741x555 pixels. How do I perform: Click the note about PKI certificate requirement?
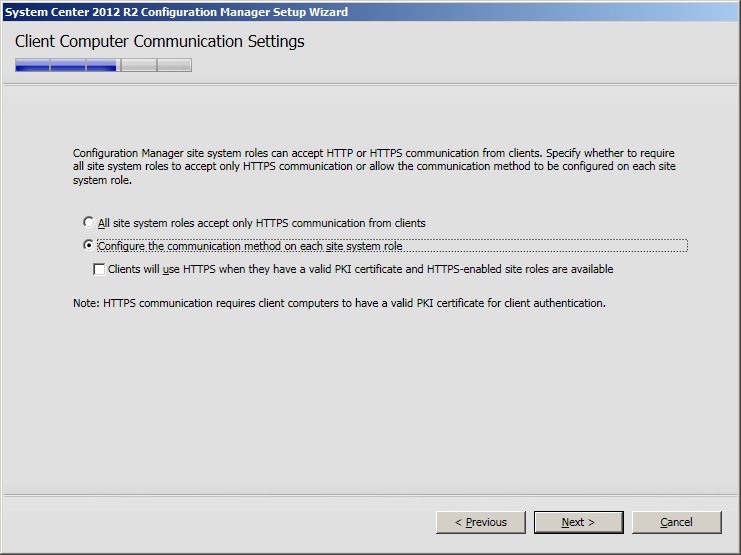click(340, 302)
